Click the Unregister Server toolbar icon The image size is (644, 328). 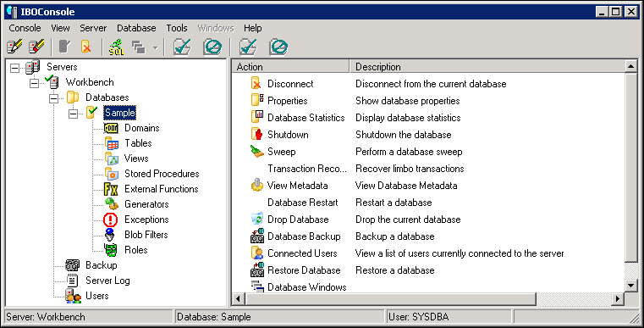[x=36, y=47]
